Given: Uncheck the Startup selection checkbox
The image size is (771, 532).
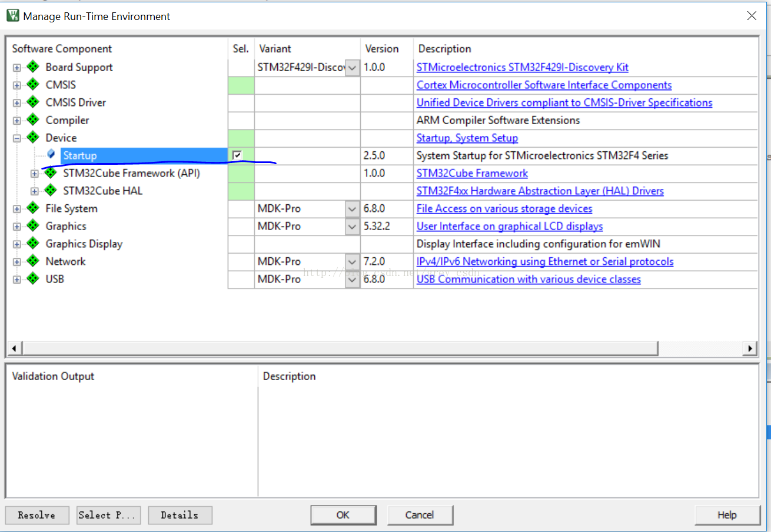Looking at the screenshot, I should tap(237, 155).
